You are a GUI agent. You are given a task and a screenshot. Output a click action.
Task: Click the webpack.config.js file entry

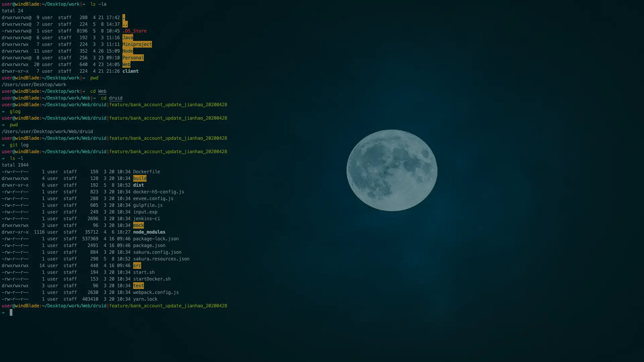click(156, 292)
